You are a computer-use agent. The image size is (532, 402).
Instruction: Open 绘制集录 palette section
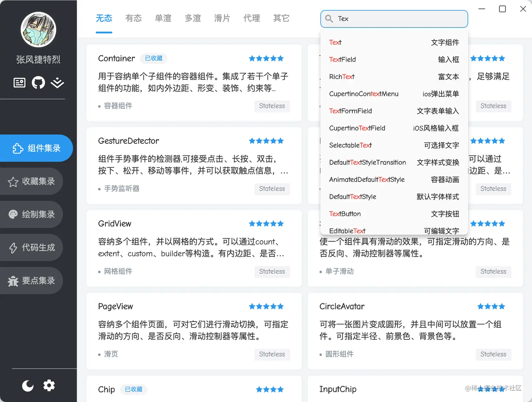click(x=31, y=214)
